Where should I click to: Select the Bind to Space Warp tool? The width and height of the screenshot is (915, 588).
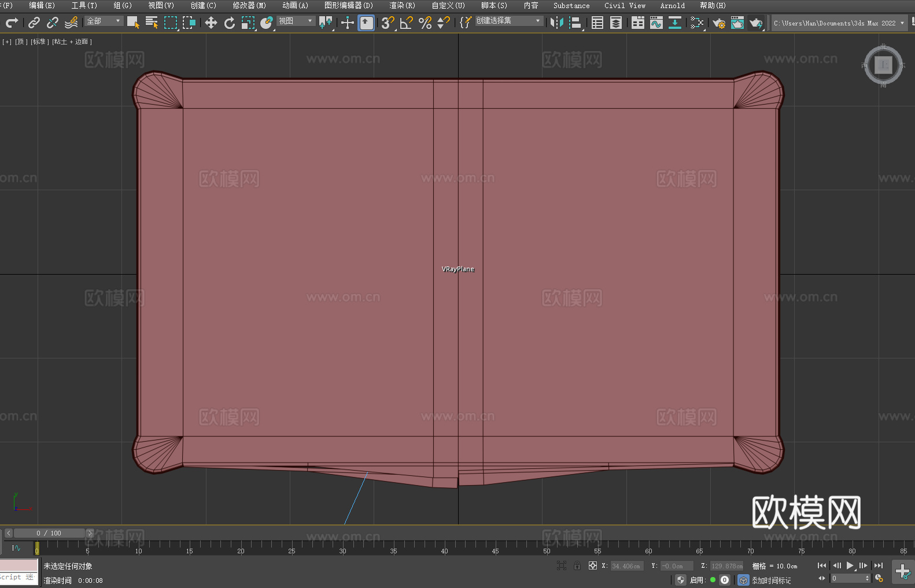(71, 23)
